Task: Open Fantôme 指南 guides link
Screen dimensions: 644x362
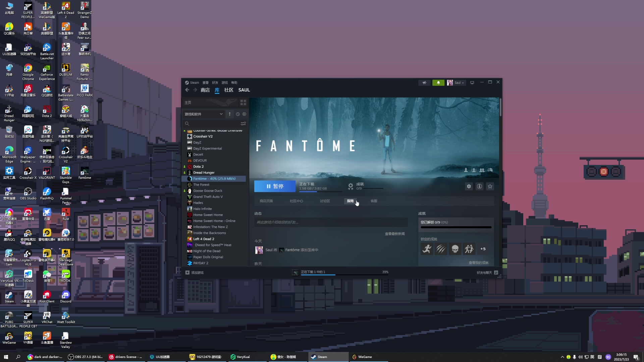Action: [x=350, y=201]
